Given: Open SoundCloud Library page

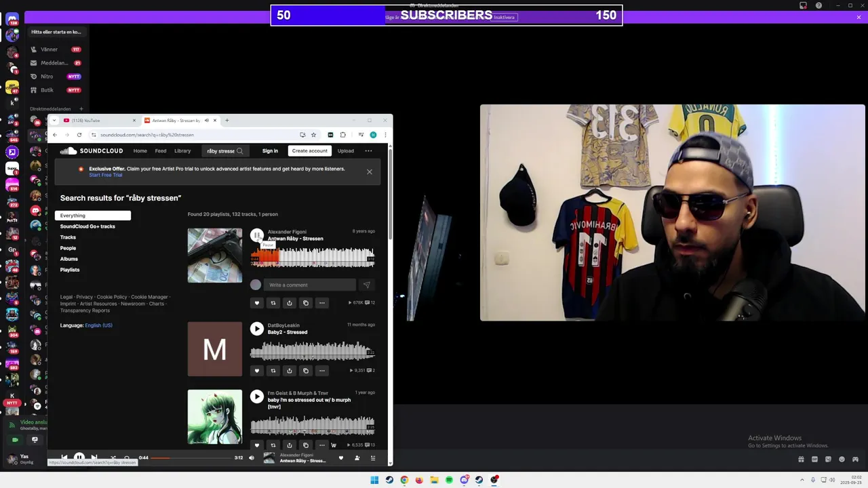Looking at the screenshot, I should pyautogui.click(x=182, y=151).
